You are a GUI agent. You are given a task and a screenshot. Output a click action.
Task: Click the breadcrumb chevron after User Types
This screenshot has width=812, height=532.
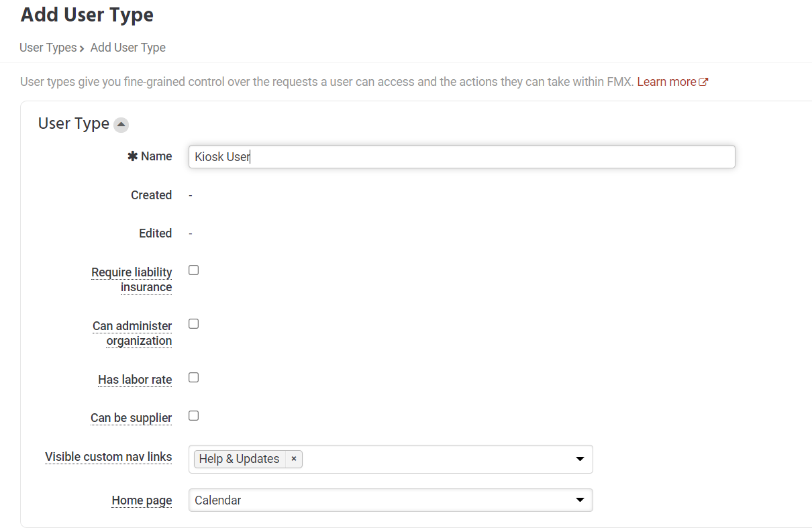point(82,48)
